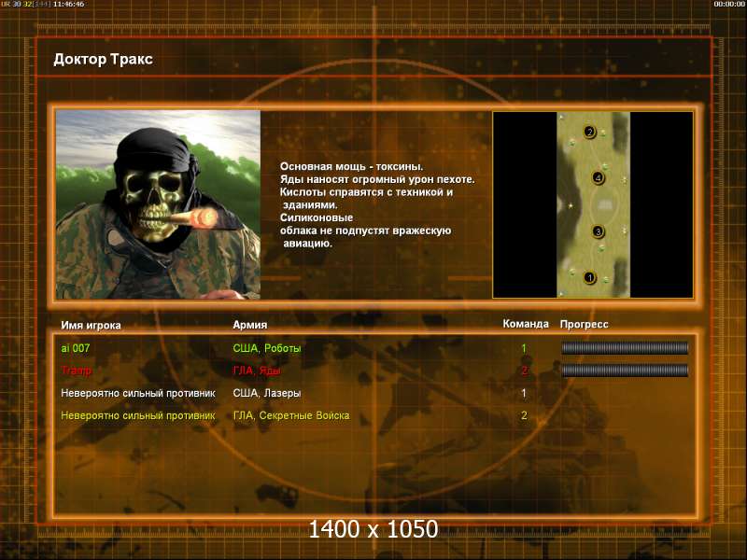Click team number in 'ГЛА, Секретные Войска' row

(524, 415)
